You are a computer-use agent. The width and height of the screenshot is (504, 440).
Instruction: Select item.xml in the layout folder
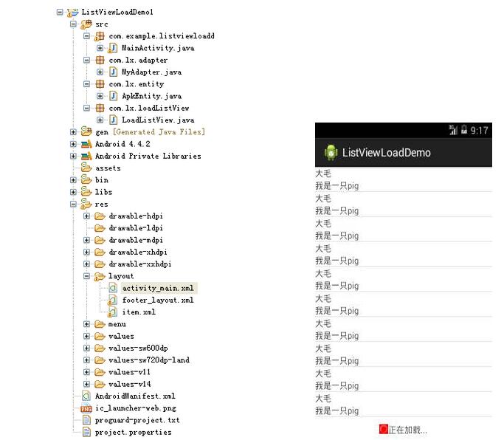(139, 312)
